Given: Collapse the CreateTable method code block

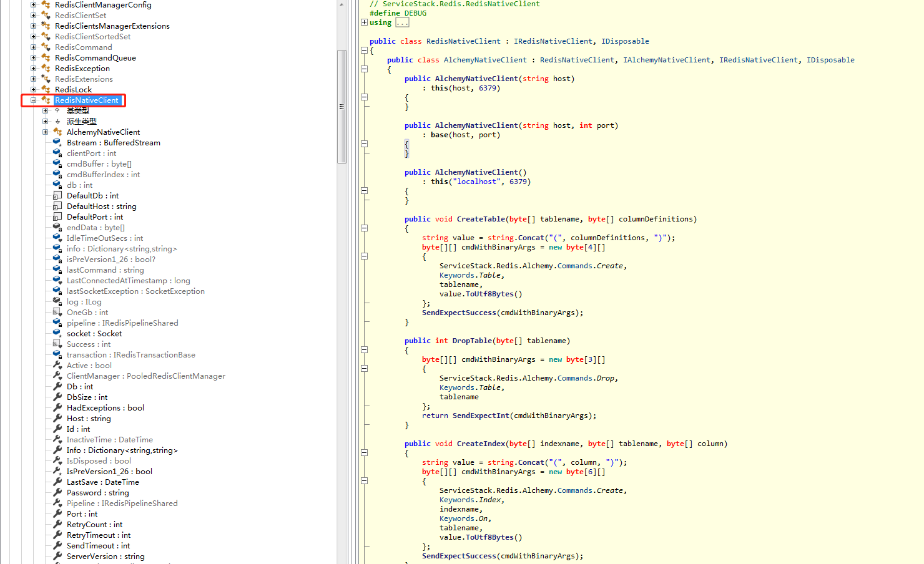Looking at the screenshot, I should coord(364,228).
